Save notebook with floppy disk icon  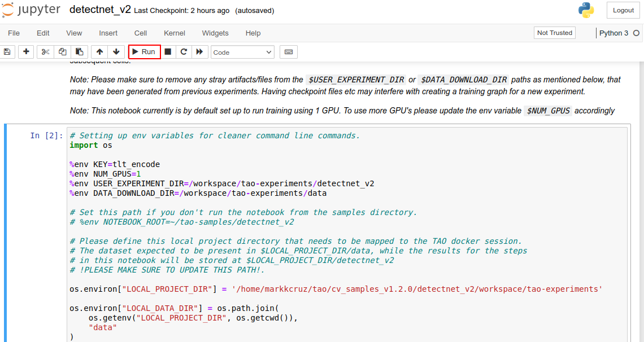7,52
